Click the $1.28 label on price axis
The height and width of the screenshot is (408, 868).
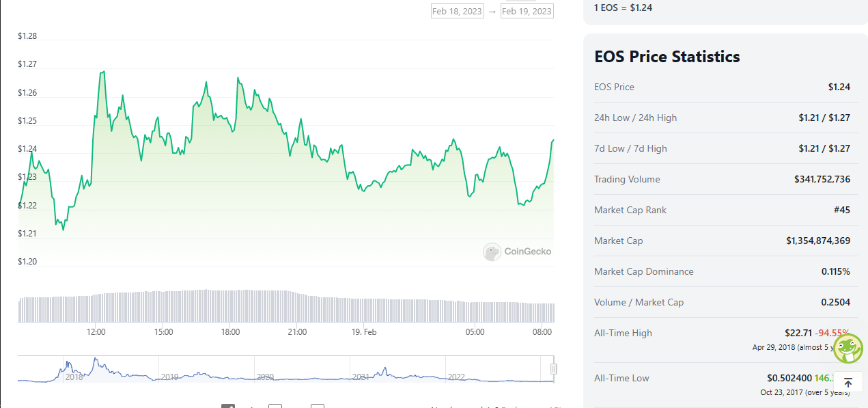(27, 36)
